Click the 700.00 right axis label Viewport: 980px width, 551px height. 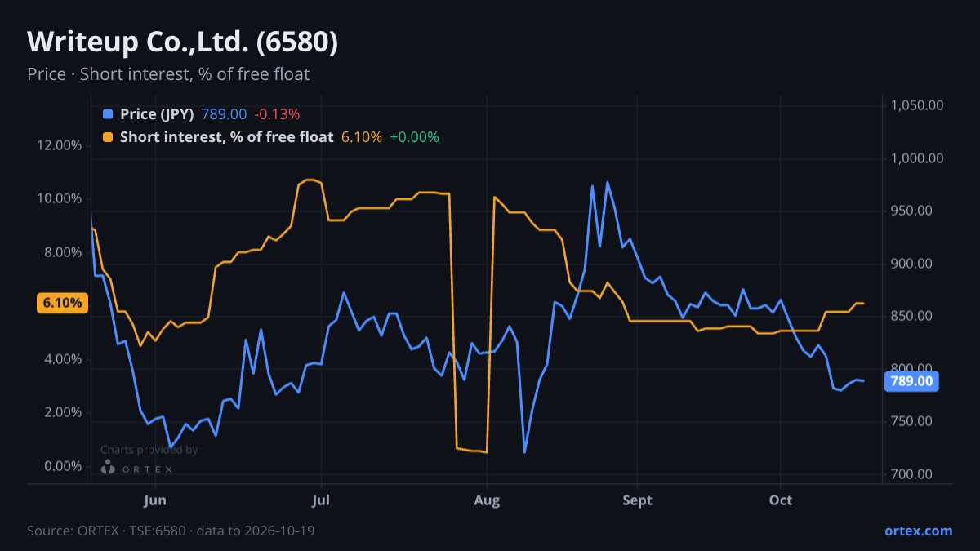tap(912, 474)
